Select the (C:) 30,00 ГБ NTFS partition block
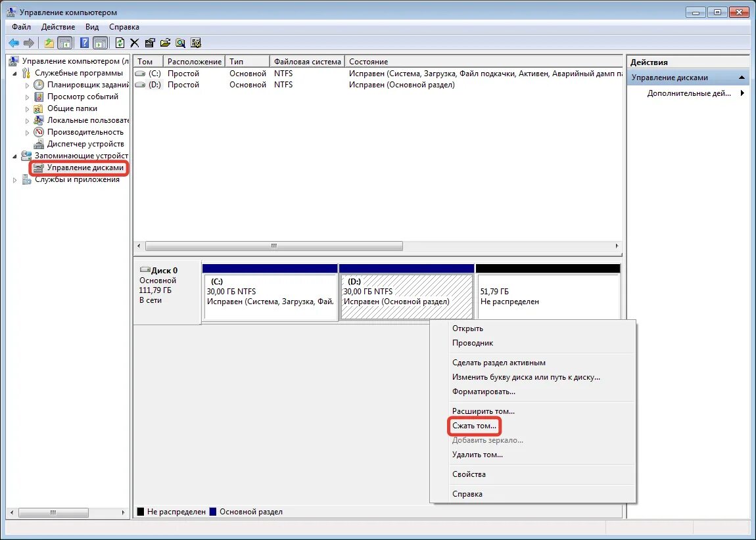The width and height of the screenshot is (756, 540). 270,292
